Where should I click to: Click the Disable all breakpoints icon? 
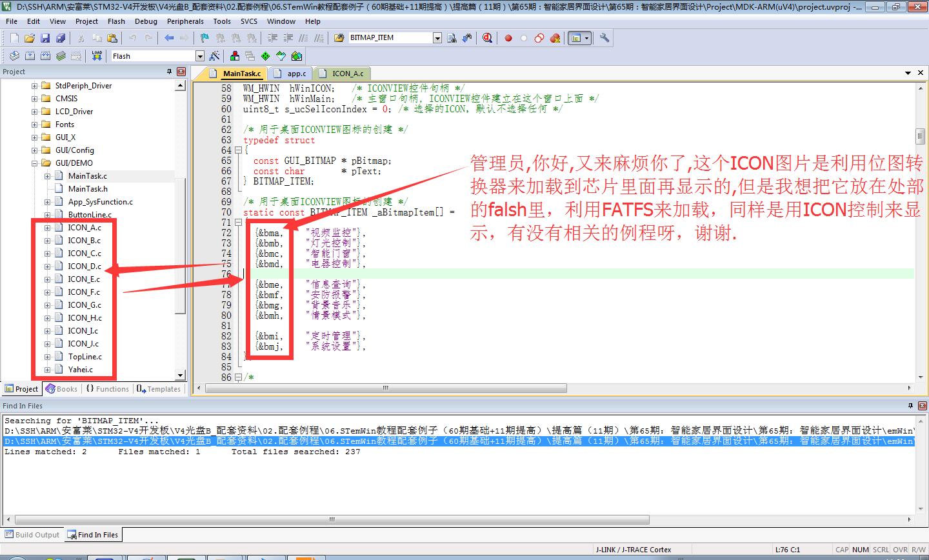[x=539, y=38]
